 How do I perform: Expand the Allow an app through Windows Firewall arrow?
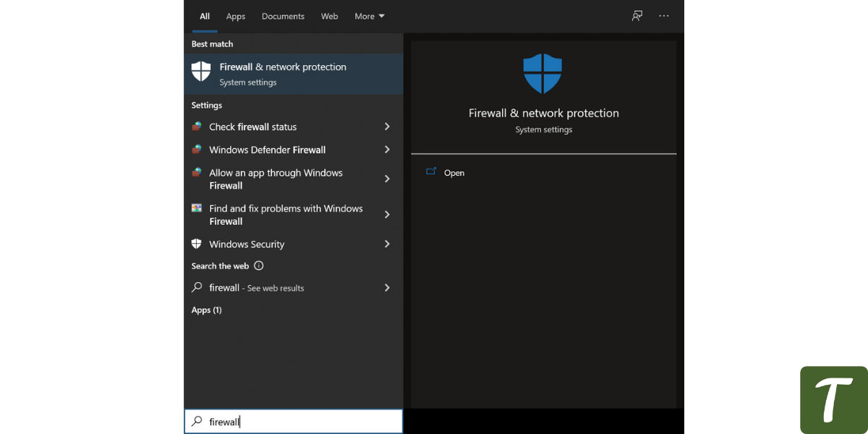[x=387, y=179]
